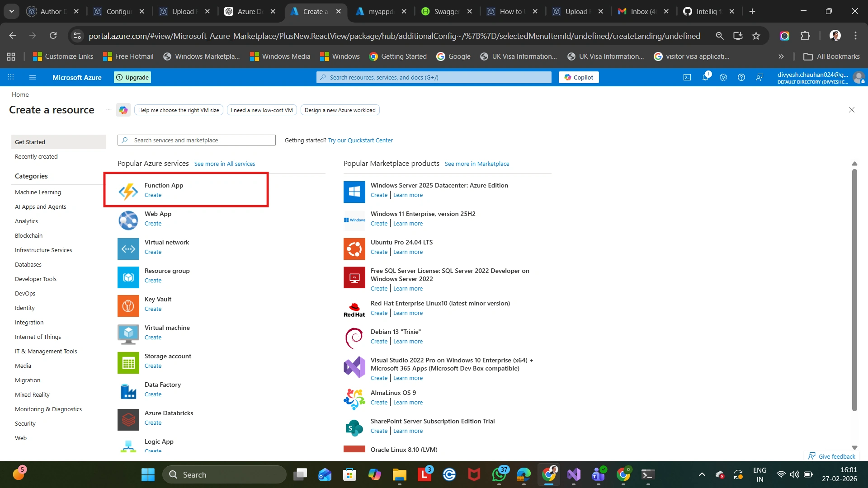Select the Get Started menu item
Viewport: 868px width, 488px height.
click(59, 142)
